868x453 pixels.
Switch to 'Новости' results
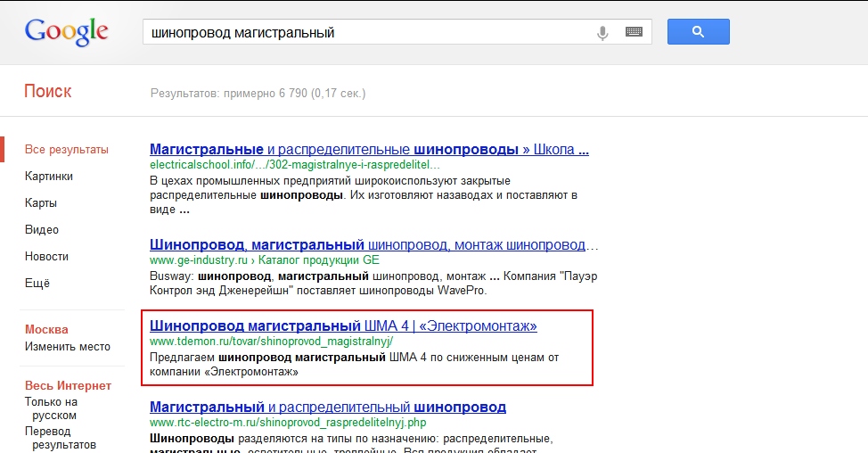coord(46,257)
